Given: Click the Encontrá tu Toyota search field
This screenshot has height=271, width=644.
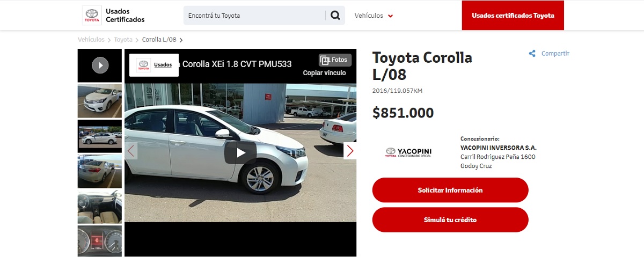Looking at the screenshot, I should pyautogui.click(x=254, y=16).
